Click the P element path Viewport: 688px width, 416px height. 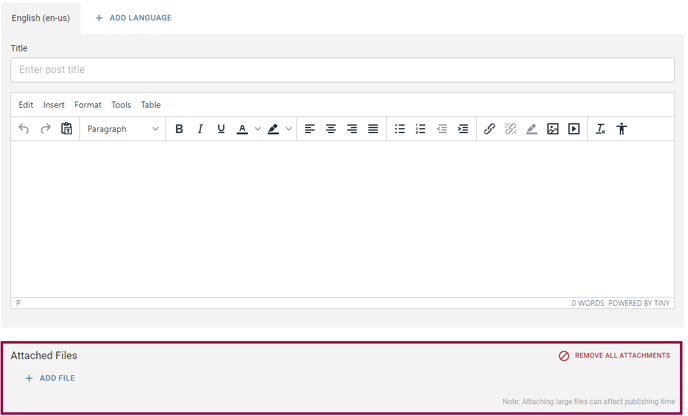point(18,303)
